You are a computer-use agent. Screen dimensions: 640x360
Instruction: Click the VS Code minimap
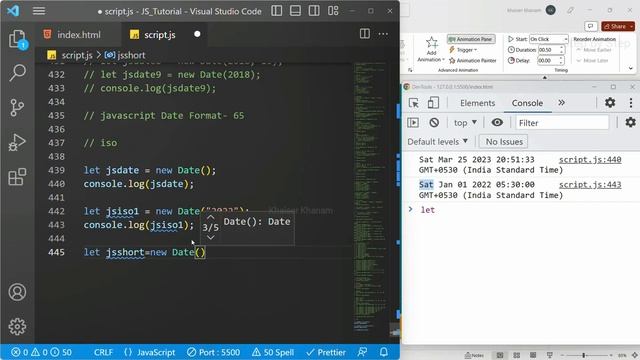(371, 196)
